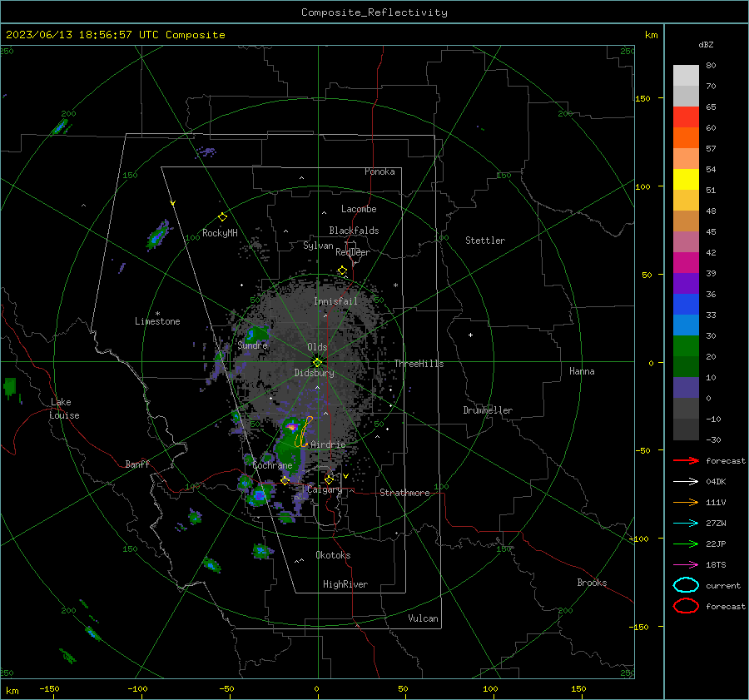The image size is (749, 700).
Task: Click the -150 value on the bottom axis
Action: (x=49, y=688)
